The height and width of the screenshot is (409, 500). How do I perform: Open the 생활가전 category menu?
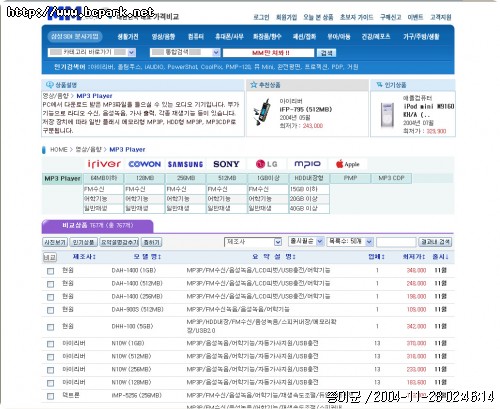pyautogui.click(x=128, y=37)
